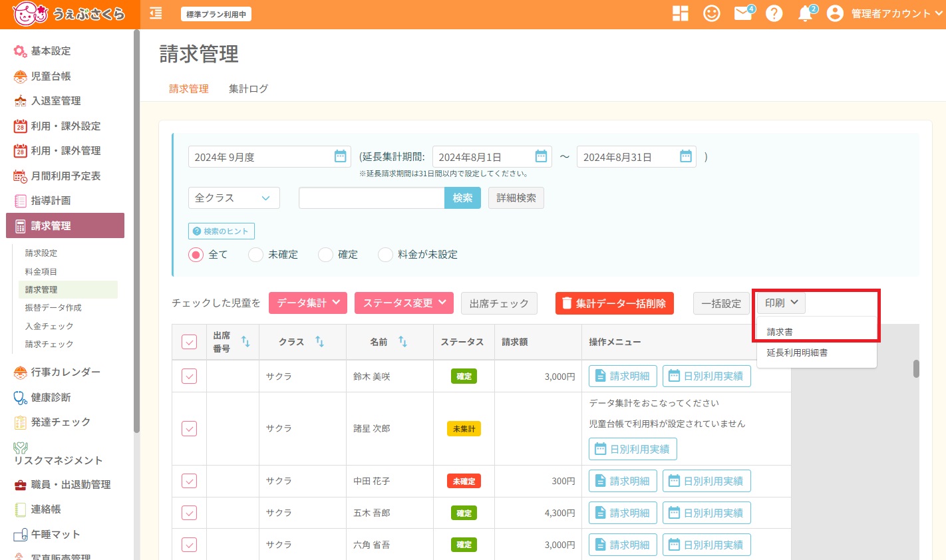Collapse the sidebar with the menu fold icon

pos(156,13)
